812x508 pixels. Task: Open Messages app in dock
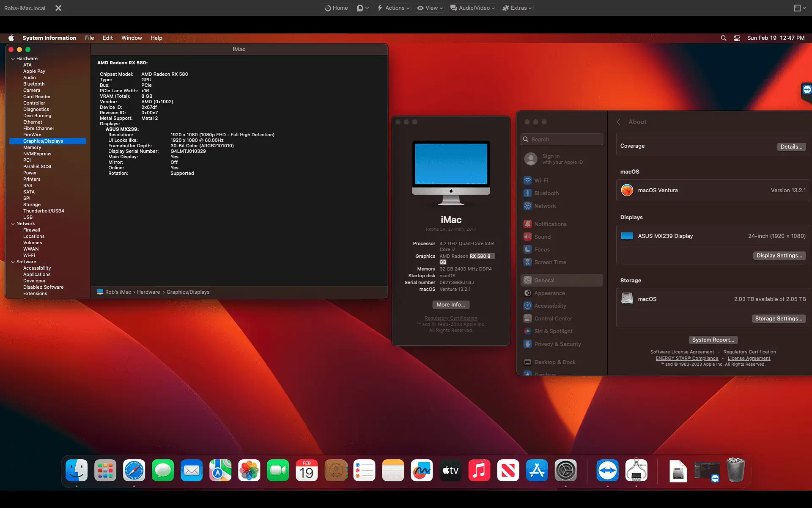click(163, 470)
